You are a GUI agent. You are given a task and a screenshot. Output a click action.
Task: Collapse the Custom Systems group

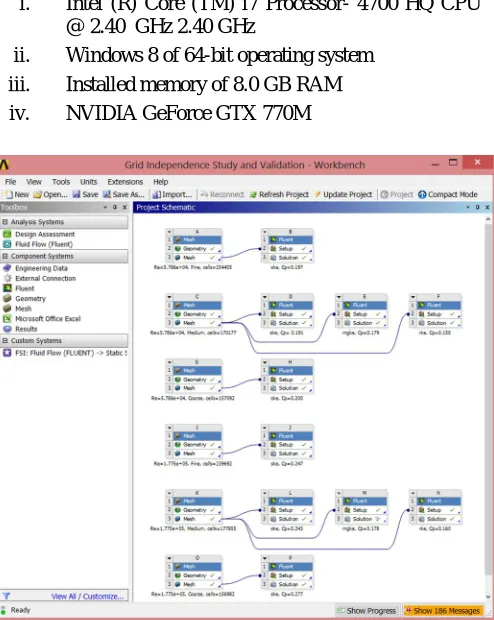(5, 340)
